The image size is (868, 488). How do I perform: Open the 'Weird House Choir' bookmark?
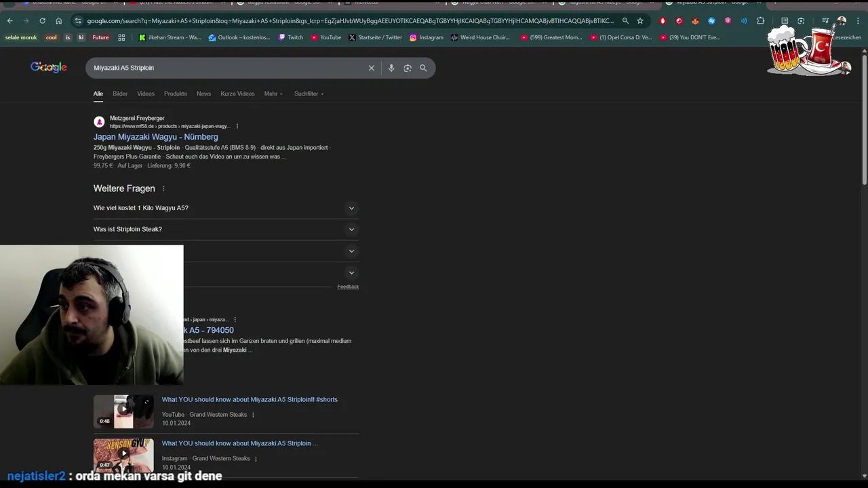click(x=480, y=37)
